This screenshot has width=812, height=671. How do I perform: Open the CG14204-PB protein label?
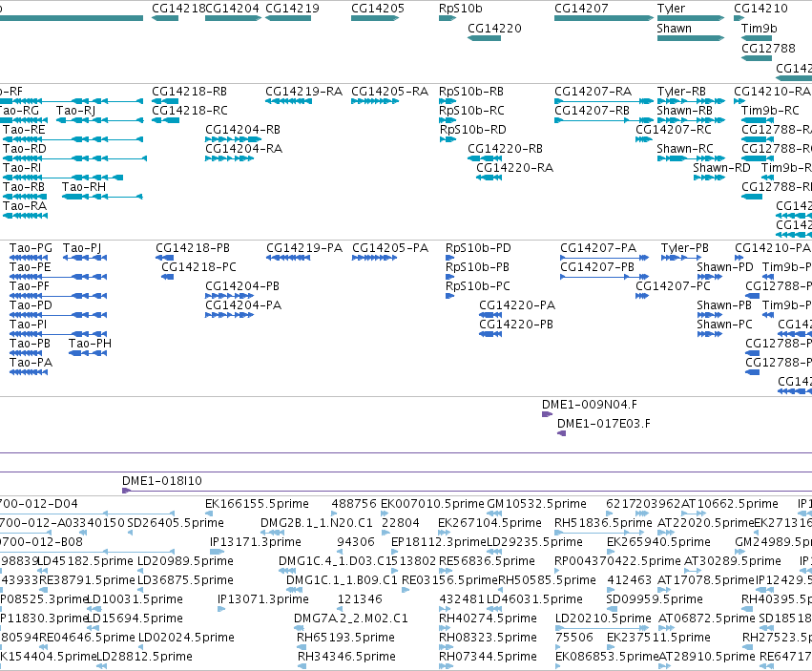(x=242, y=286)
